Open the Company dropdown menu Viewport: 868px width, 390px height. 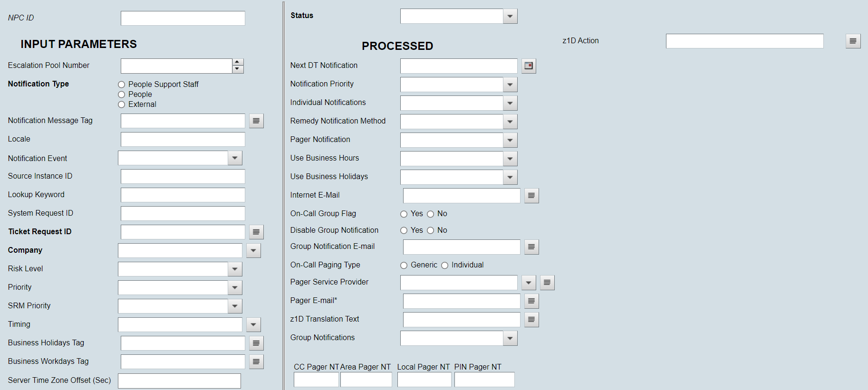click(x=253, y=251)
